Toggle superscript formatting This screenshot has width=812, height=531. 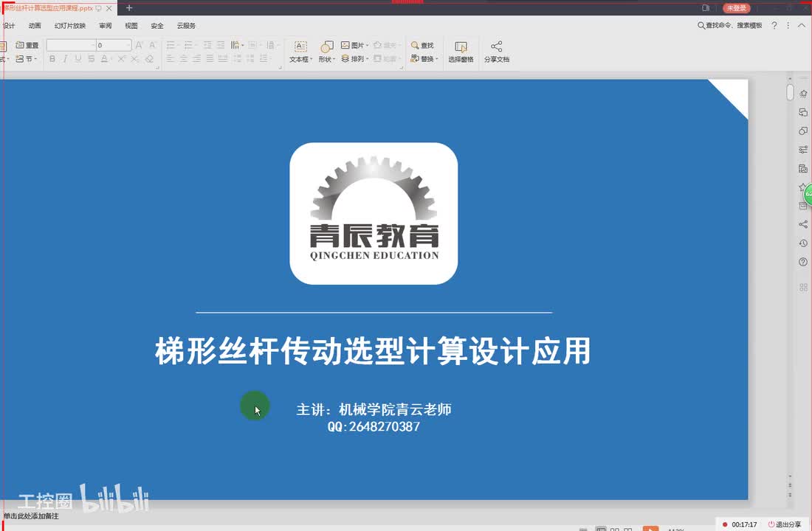tap(122, 59)
